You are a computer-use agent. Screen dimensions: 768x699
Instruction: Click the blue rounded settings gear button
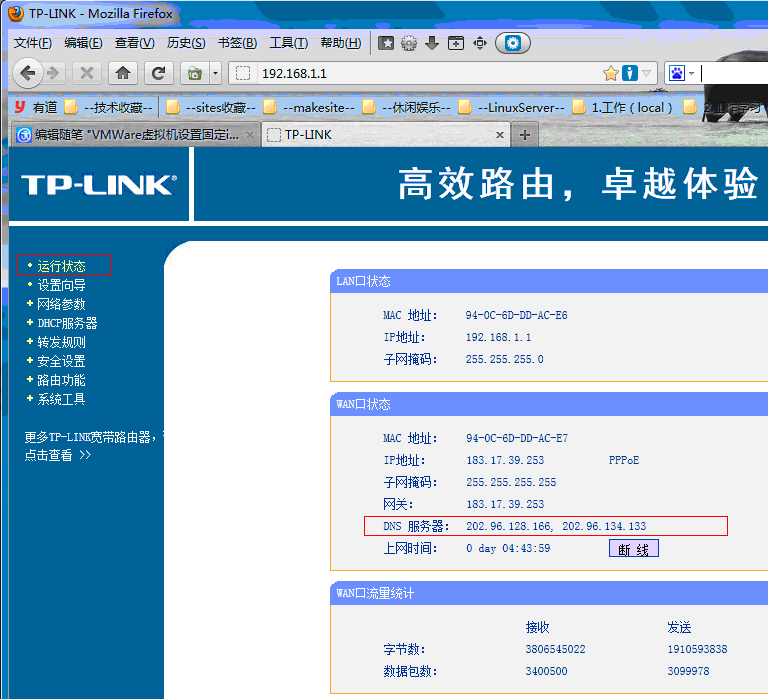pyautogui.click(x=513, y=43)
